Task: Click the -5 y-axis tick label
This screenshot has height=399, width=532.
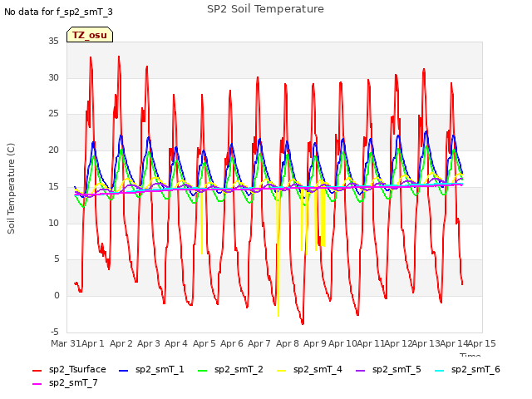Action: (55, 332)
